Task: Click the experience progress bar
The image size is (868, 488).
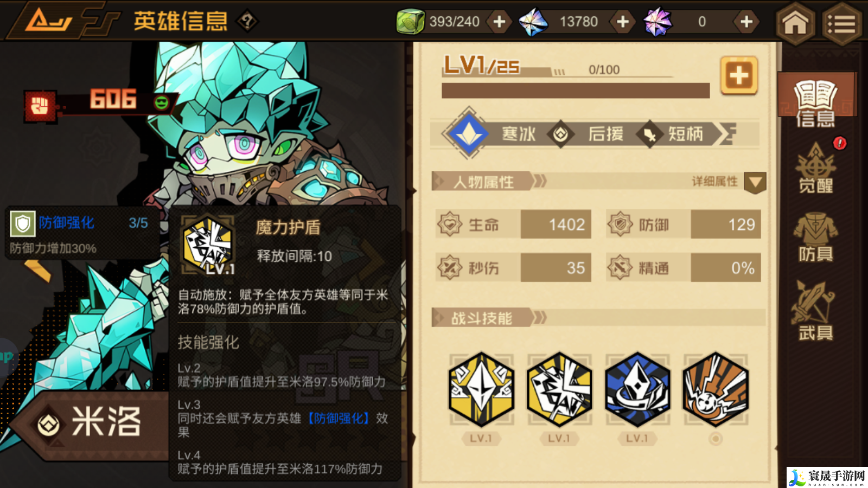Action: click(x=576, y=91)
